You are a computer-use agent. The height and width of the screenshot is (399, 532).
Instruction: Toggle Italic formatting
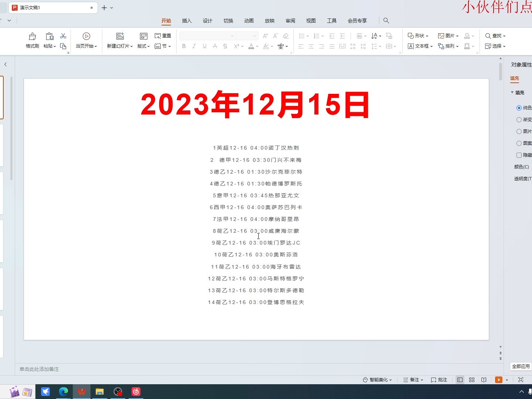[x=194, y=46]
